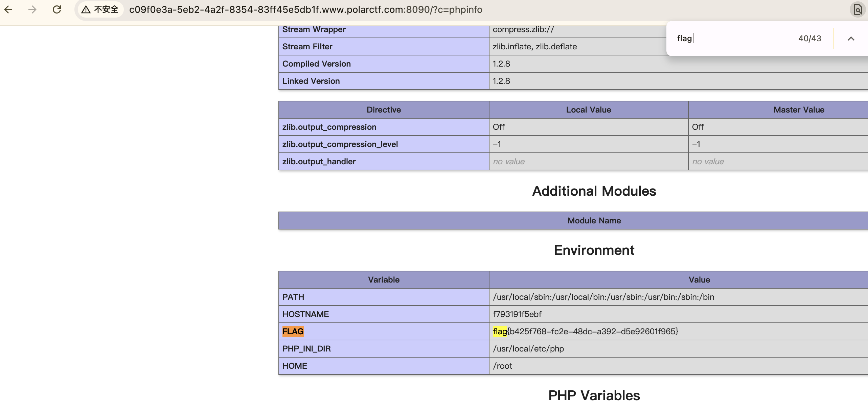The image size is (868, 413).
Task: Click the PHP Variables heading
Action: click(x=594, y=395)
